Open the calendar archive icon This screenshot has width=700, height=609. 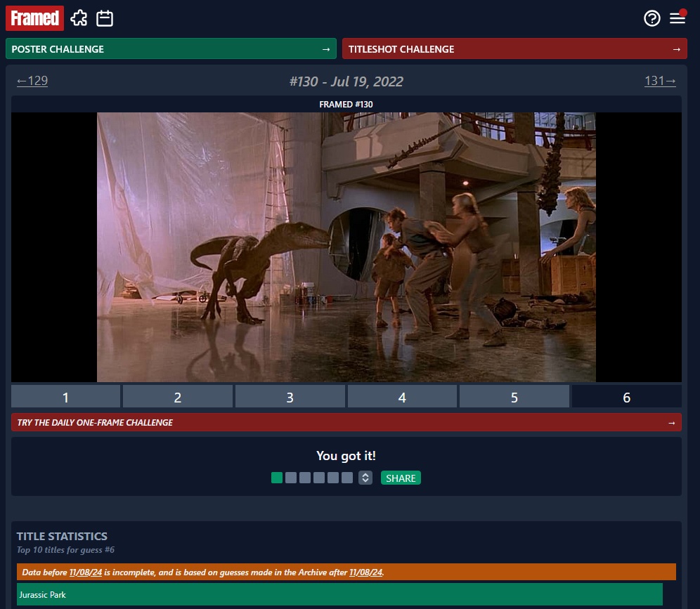105,18
